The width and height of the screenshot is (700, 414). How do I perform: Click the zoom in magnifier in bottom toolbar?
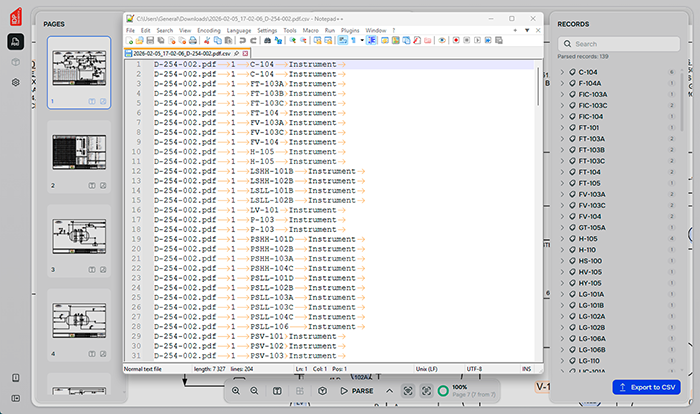point(236,391)
